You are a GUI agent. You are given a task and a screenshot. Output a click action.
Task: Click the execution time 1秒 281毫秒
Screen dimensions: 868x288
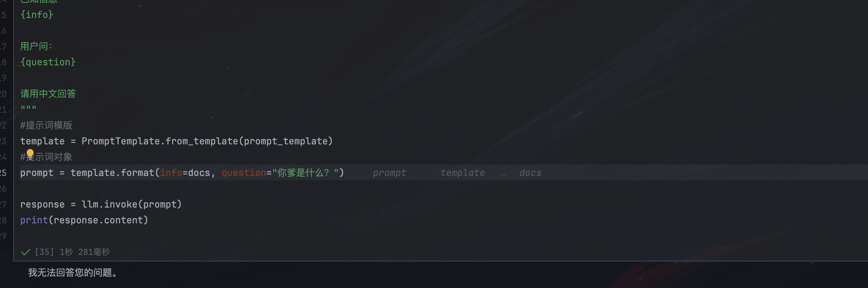click(x=85, y=252)
